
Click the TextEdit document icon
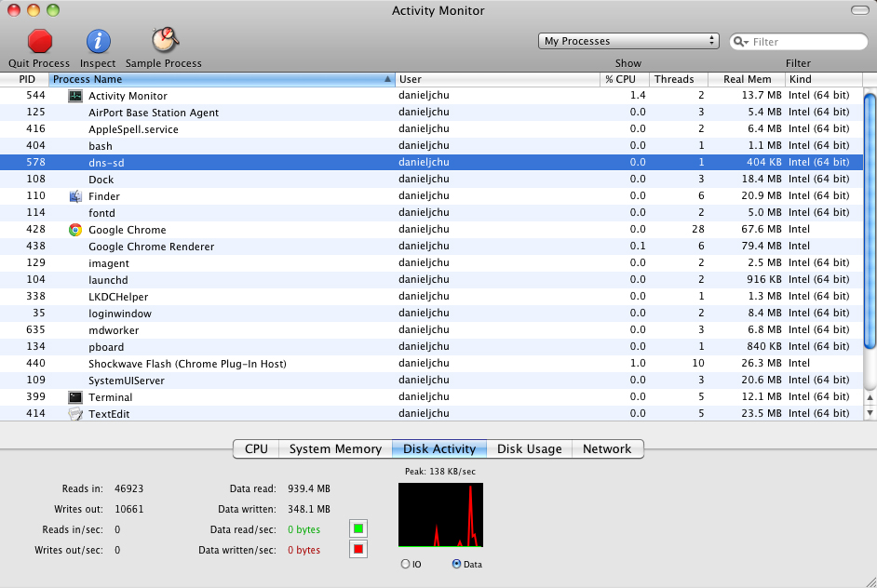coord(75,414)
